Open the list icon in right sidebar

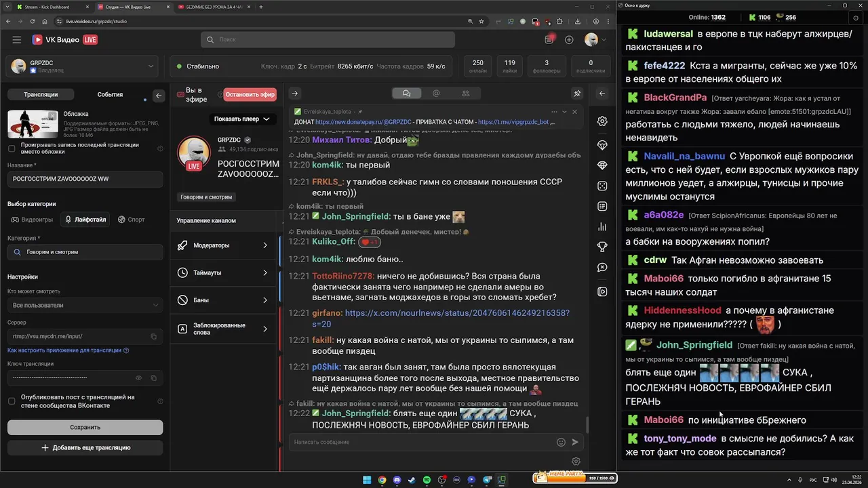click(x=602, y=206)
